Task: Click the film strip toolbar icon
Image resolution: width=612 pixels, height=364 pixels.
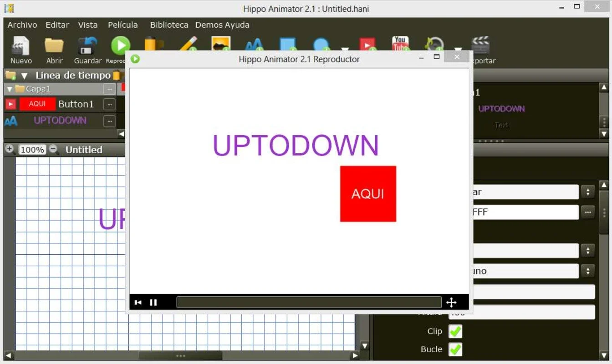Action: coord(154,44)
